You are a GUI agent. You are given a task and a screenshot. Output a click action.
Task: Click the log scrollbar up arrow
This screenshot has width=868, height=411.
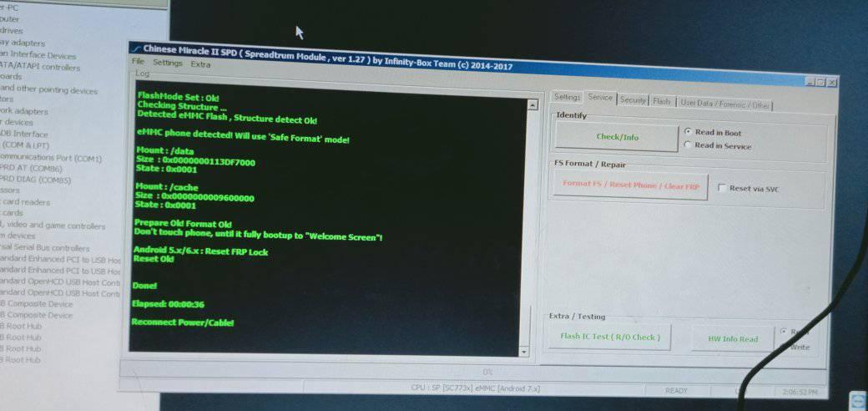[532, 104]
